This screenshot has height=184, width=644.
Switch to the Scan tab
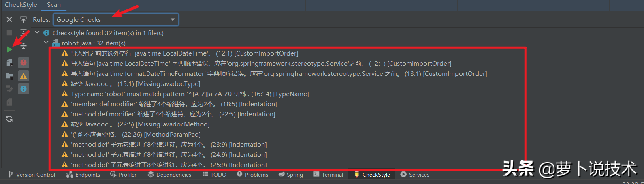[x=53, y=5]
